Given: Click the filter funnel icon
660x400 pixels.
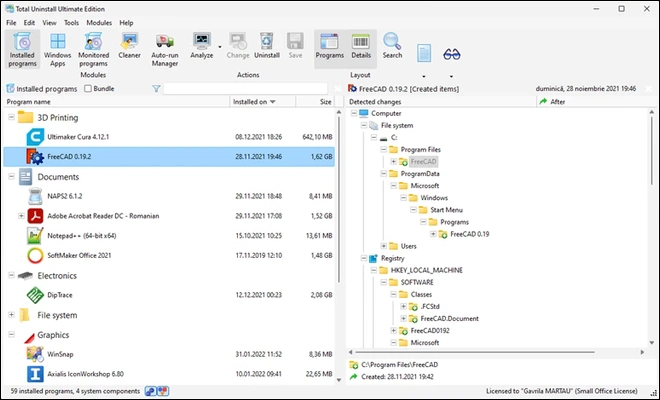Looking at the screenshot, I should (156, 89).
